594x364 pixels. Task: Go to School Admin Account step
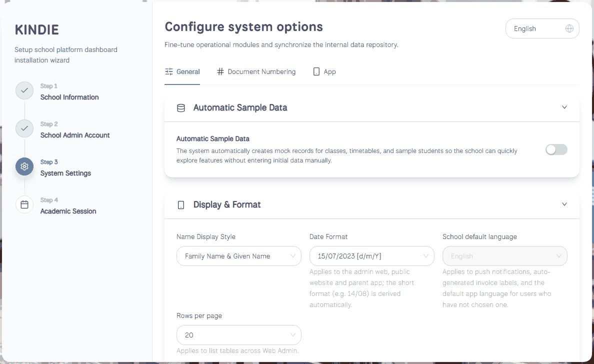pyautogui.click(x=75, y=135)
